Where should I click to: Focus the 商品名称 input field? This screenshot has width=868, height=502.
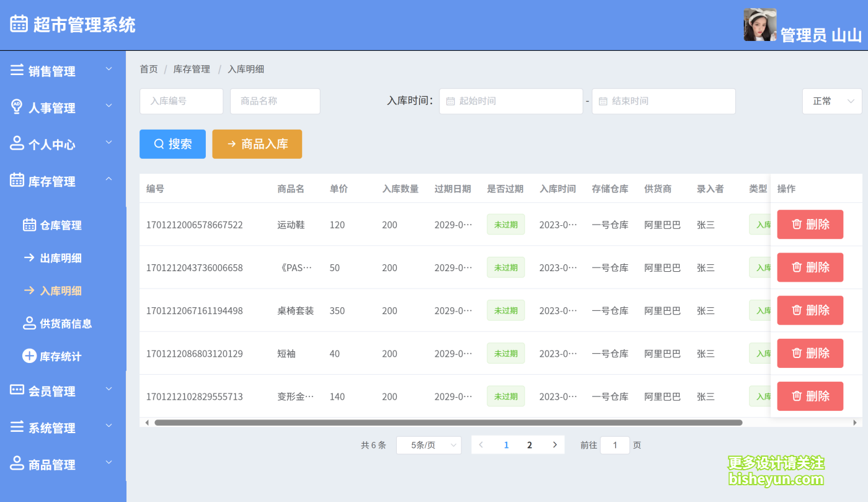pos(275,101)
